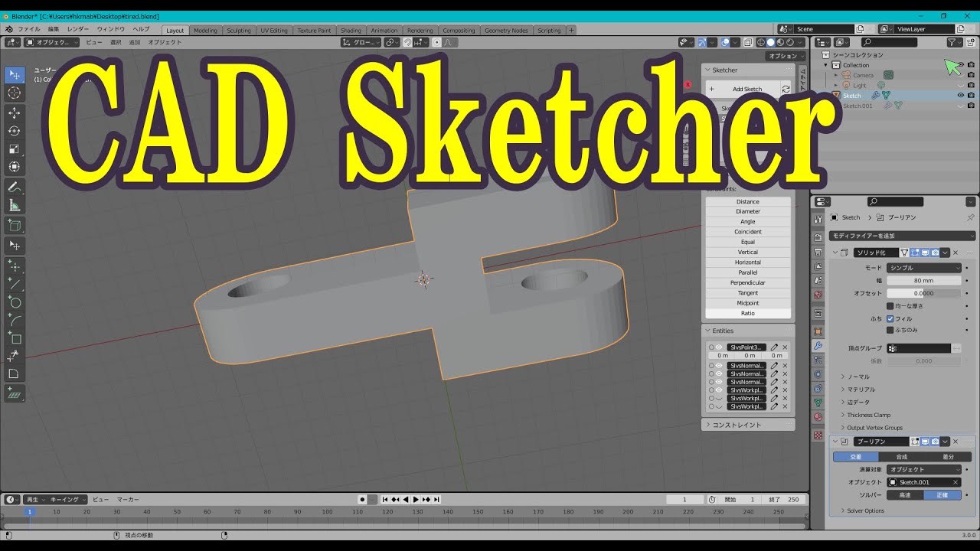Click the Add Sketch button
Image resolution: width=980 pixels, height=551 pixels.
742,89
